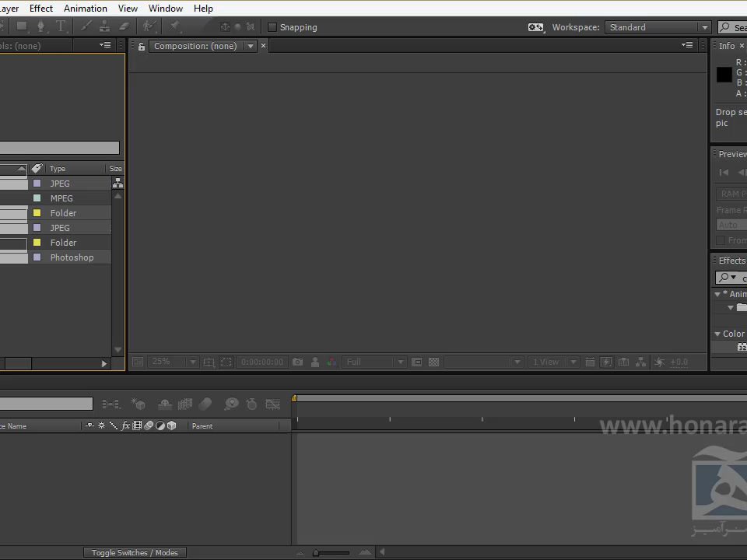Sort project items by Type column
This screenshot has width=747, height=560.
(x=58, y=169)
